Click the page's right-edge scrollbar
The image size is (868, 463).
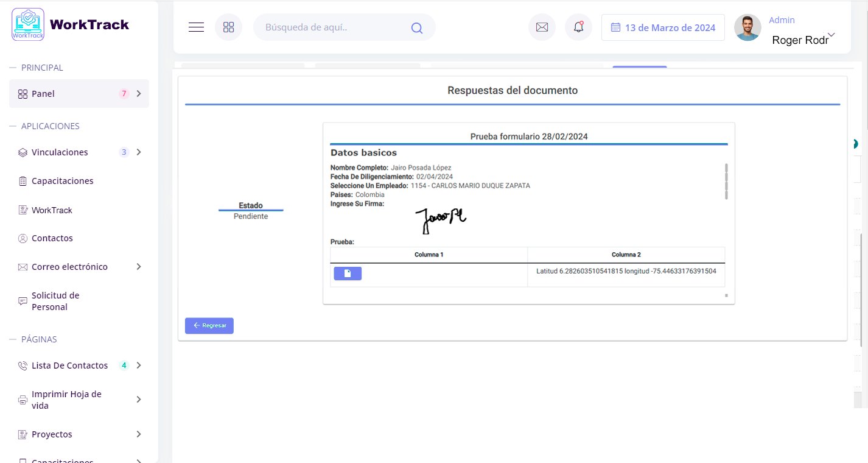[x=862, y=289]
